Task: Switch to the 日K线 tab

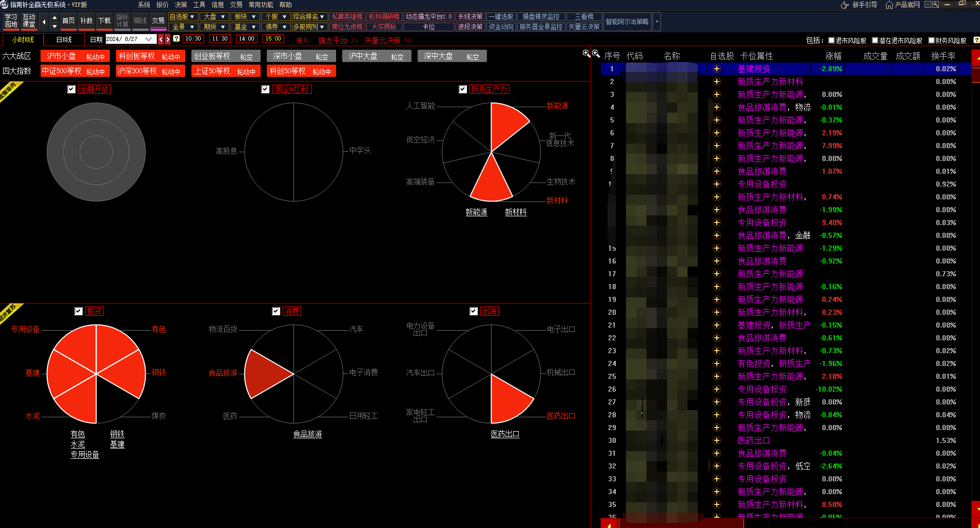Action: click(64, 39)
